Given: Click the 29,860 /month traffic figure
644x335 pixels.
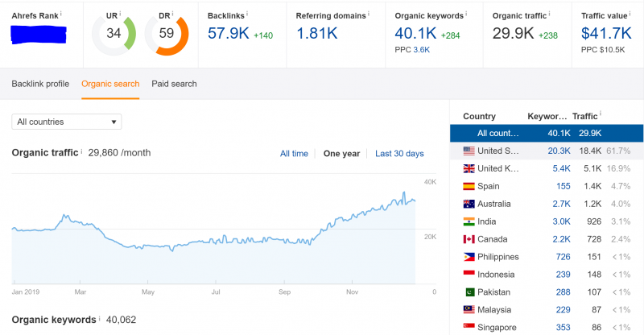Looking at the screenshot, I should point(119,153).
